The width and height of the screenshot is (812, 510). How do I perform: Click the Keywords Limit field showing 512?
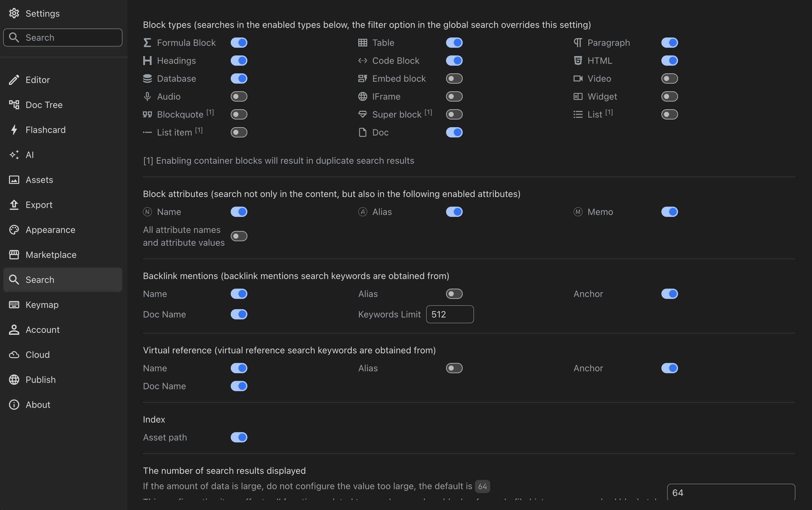click(x=450, y=314)
